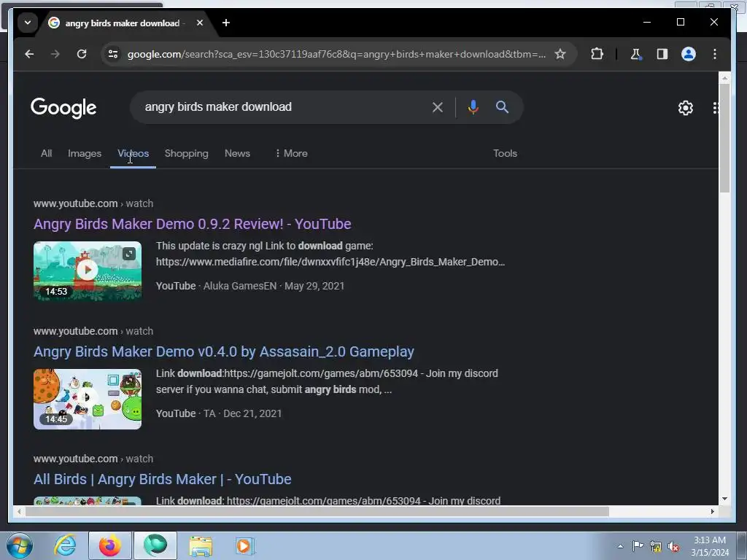Open site information icon in address bar
This screenshot has width=747, height=560.
point(113,54)
